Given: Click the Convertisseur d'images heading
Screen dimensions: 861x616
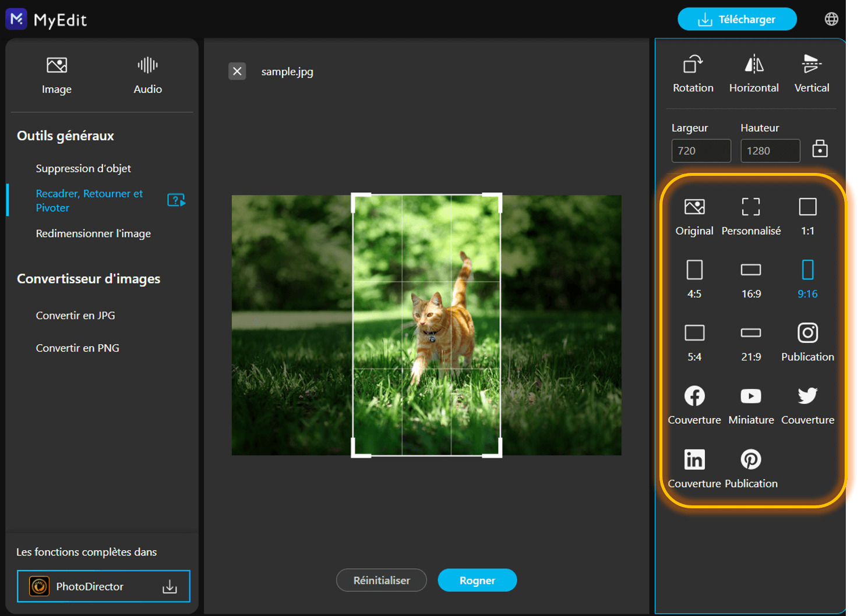Looking at the screenshot, I should tap(89, 279).
